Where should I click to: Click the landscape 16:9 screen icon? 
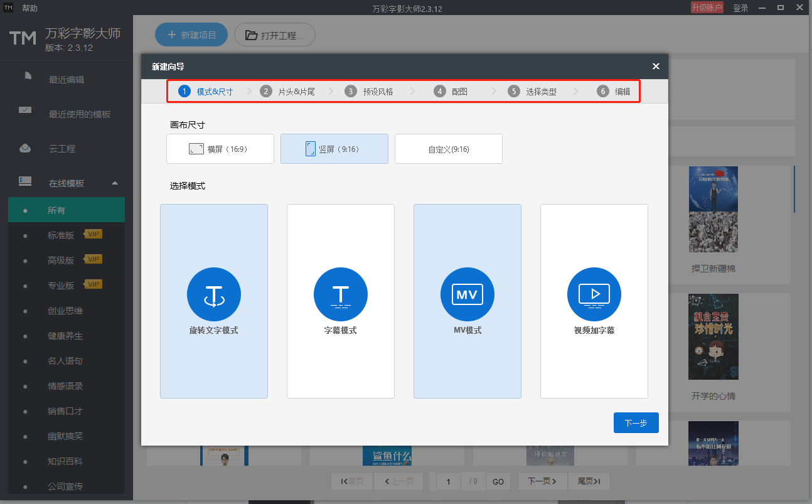(x=196, y=149)
